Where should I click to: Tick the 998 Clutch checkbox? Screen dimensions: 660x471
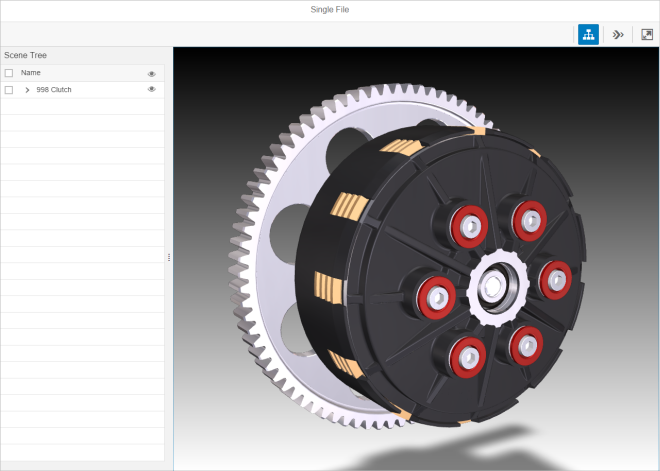point(9,90)
